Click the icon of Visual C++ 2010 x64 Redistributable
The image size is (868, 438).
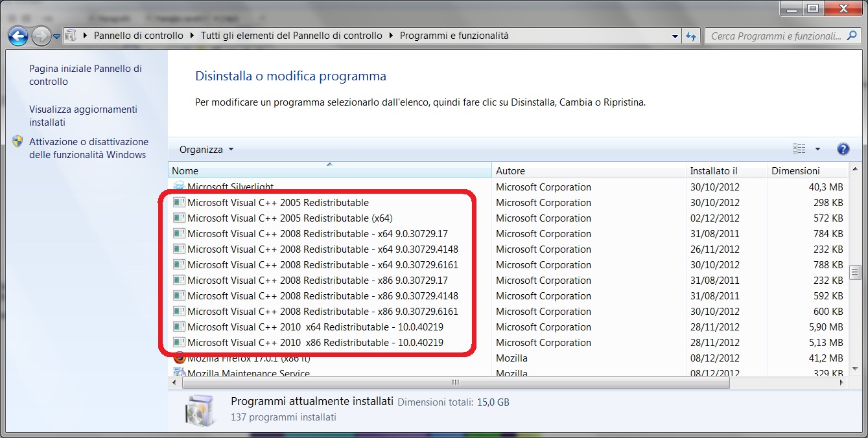click(x=180, y=327)
